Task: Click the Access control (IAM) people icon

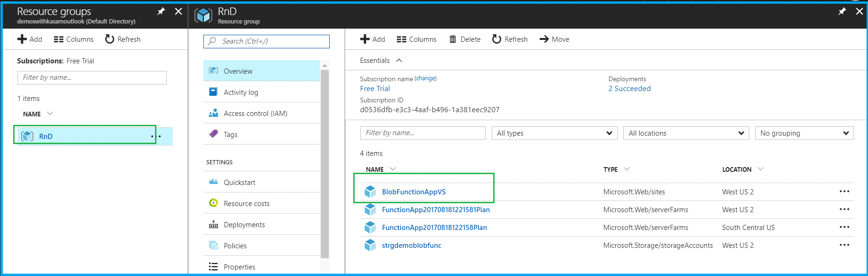Action: click(213, 113)
